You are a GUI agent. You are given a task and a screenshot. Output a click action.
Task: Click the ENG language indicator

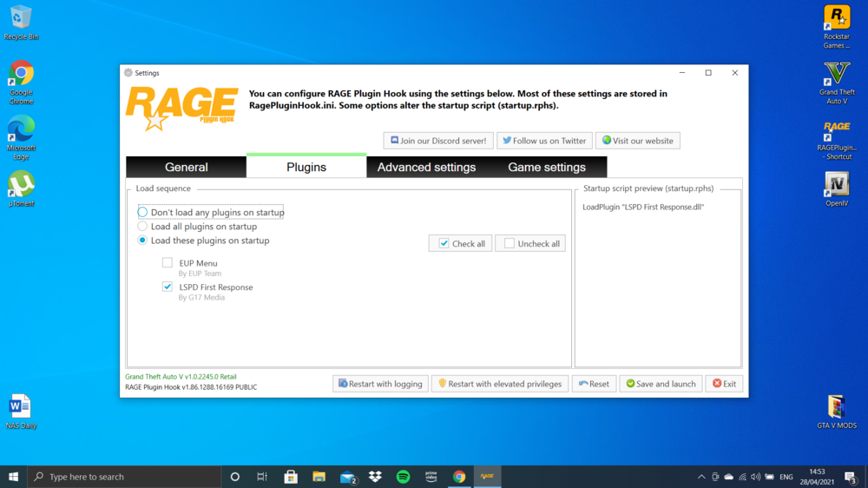(x=786, y=477)
